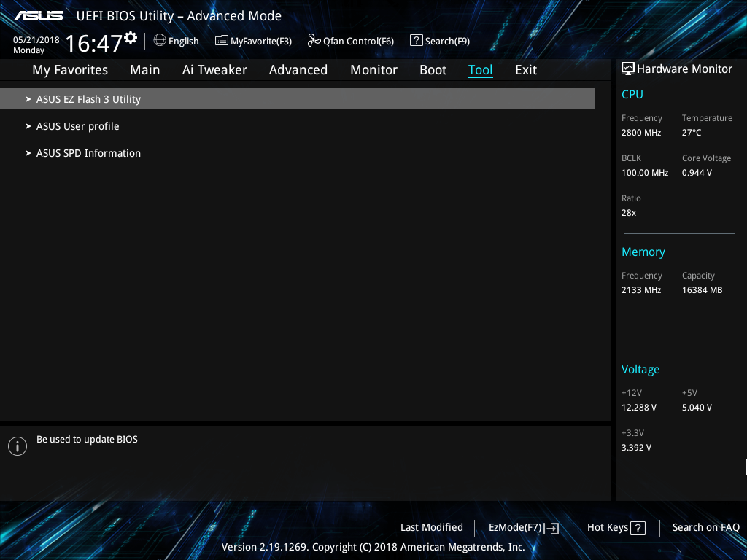Click the settings gear next to the clock
The width and height of the screenshot is (747, 560).
tap(131, 38)
